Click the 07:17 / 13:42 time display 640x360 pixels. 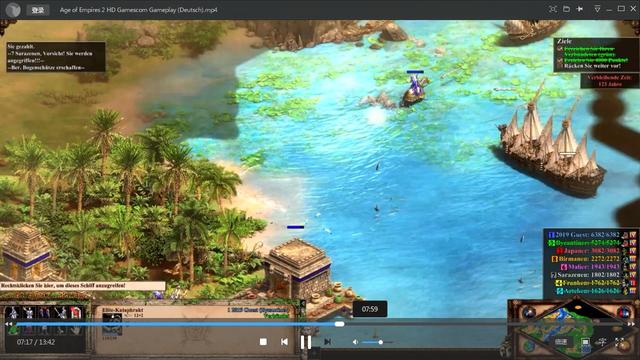click(x=36, y=342)
